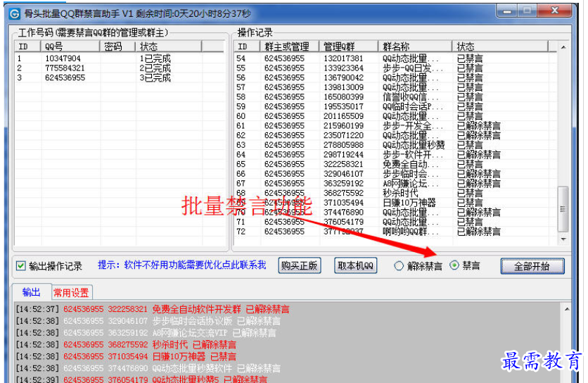Select log row 59 group 195535017
The width and height of the screenshot is (588, 383).
(395, 106)
